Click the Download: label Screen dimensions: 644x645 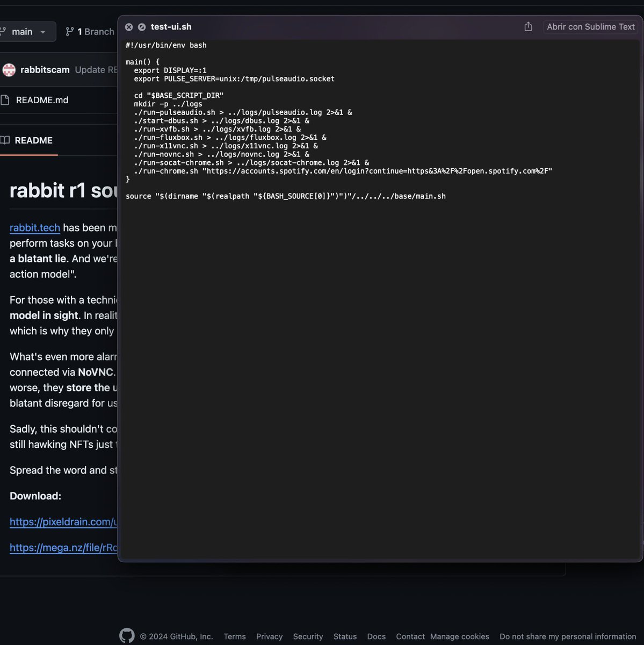(x=35, y=496)
